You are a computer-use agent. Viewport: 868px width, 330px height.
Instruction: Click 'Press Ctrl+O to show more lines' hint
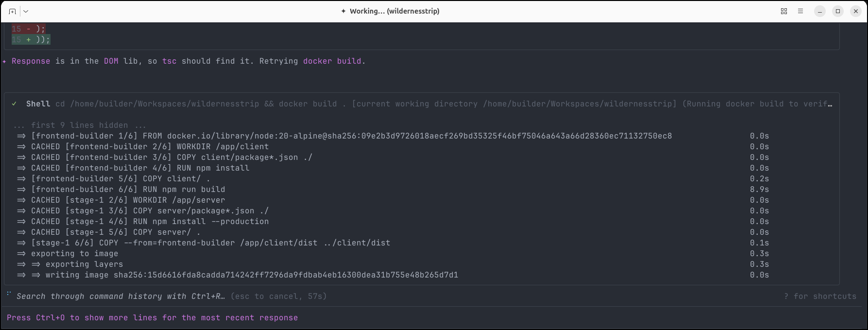click(152, 318)
